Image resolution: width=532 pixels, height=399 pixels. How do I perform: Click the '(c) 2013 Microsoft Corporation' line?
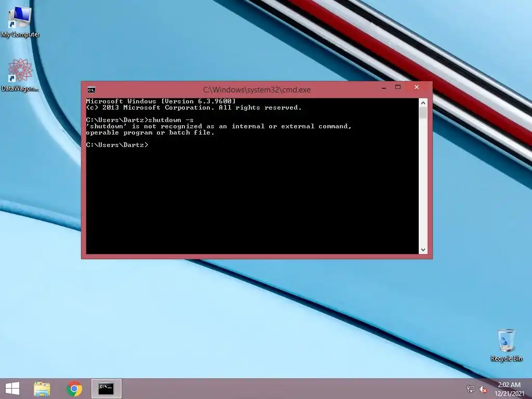click(x=194, y=108)
